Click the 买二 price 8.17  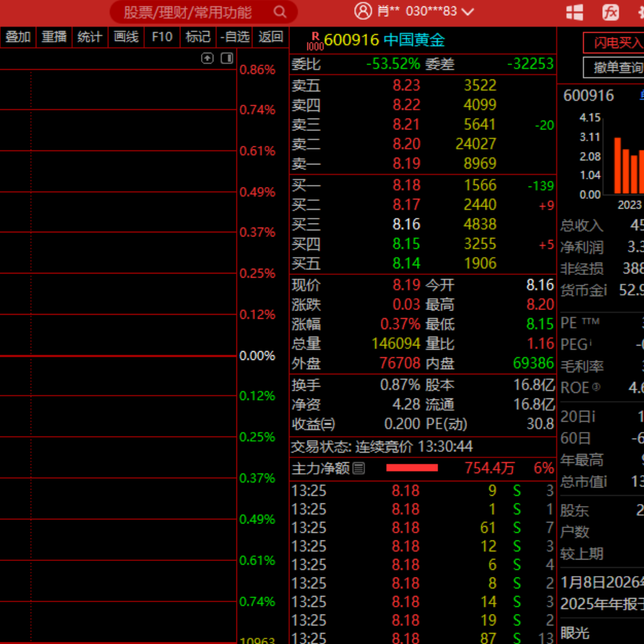click(x=406, y=204)
